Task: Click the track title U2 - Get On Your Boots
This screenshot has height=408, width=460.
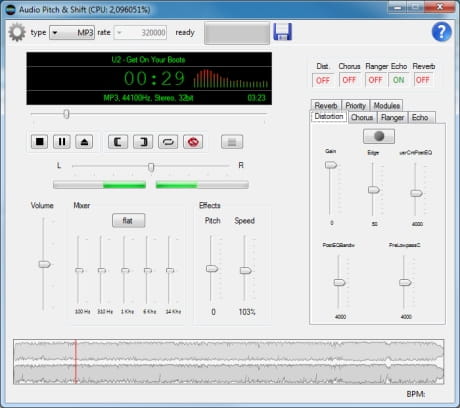Action: pos(148,60)
